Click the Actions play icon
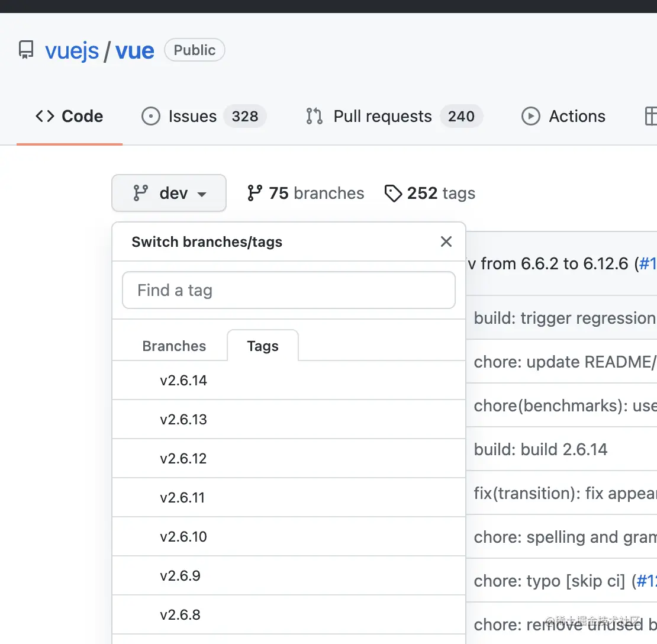 (531, 116)
